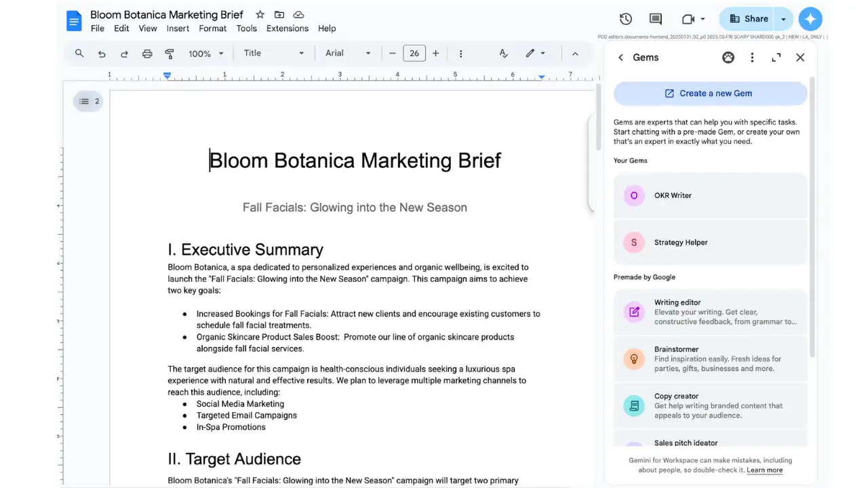The height and width of the screenshot is (488, 868).
Task: Click the document vertical scrollbar
Action: click(x=598, y=117)
